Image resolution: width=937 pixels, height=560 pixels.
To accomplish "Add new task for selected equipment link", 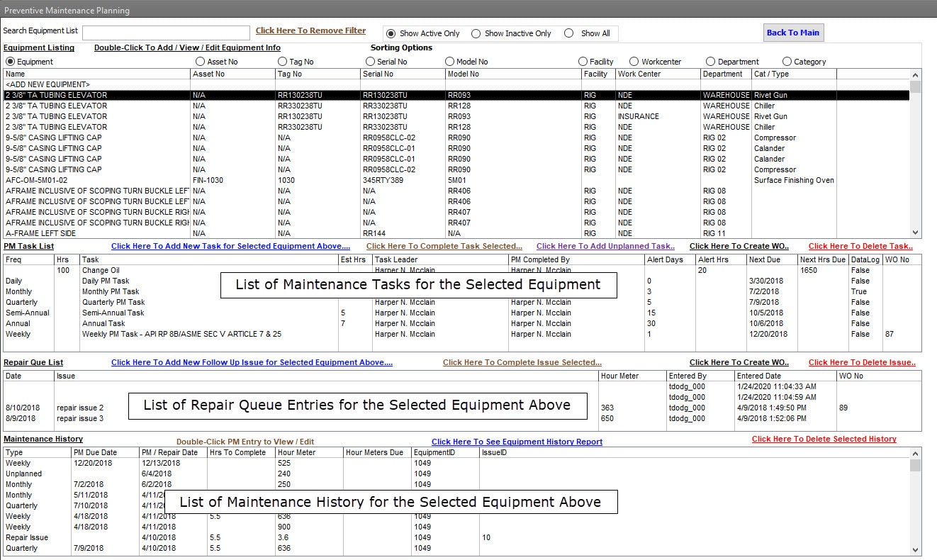I will (x=230, y=246).
